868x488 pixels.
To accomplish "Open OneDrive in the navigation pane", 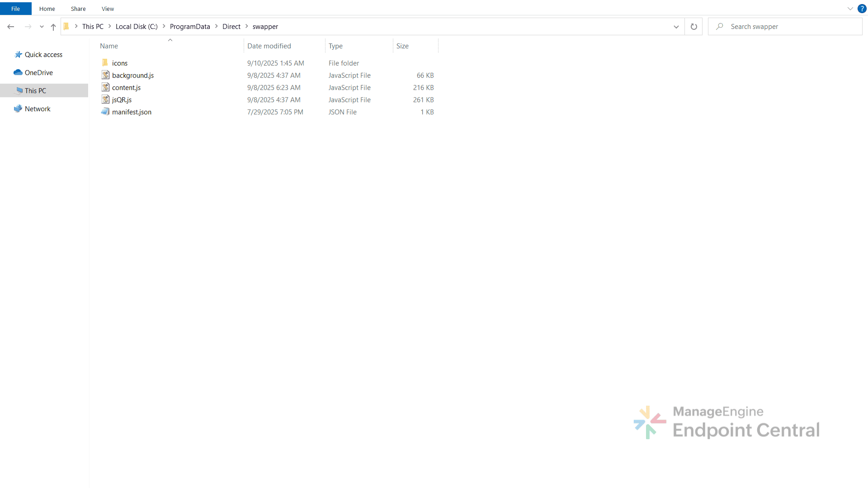I will (x=38, y=73).
